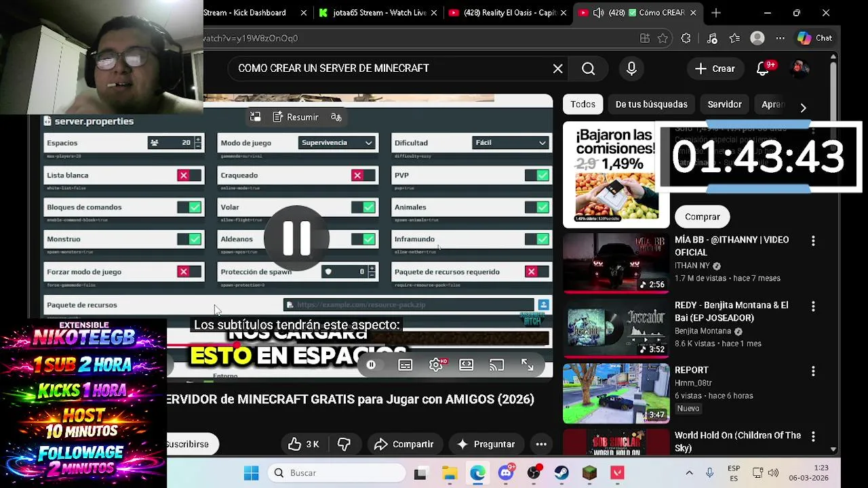This screenshot has width=868, height=488.
Task: Like the video with the thumbs-up button
Action: [303, 444]
